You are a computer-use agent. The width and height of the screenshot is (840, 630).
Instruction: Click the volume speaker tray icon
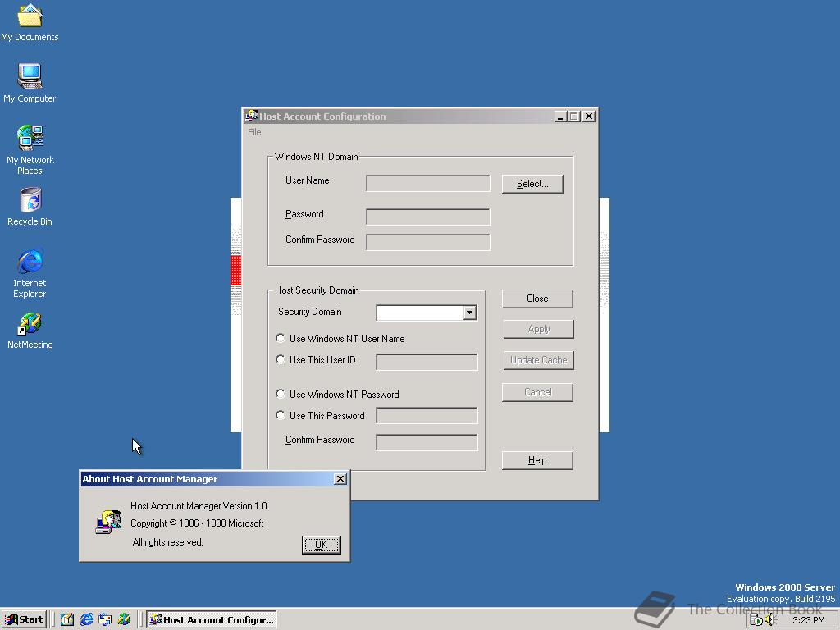(770, 620)
